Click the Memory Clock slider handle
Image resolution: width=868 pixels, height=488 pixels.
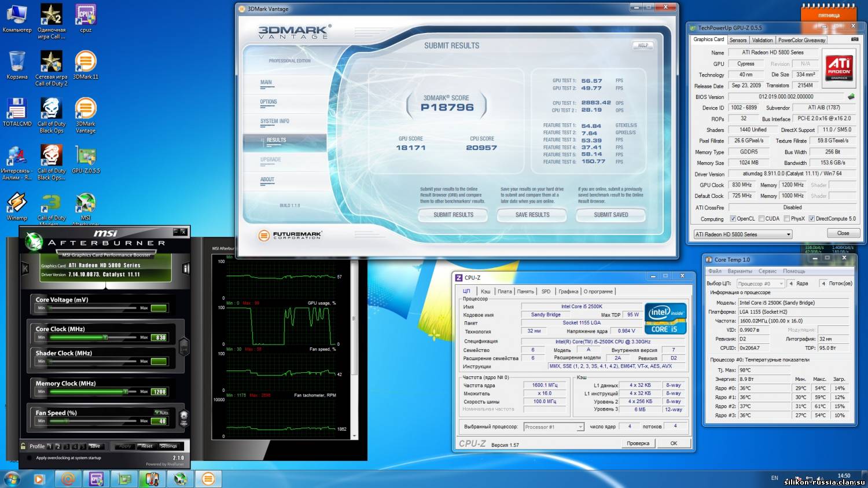[x=126, y=391]
